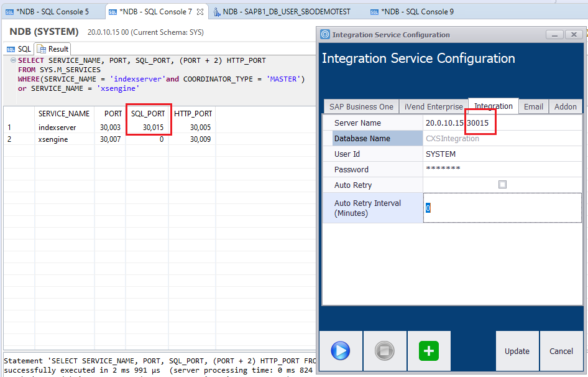Viewport: 588px width, 377px height.
Task: Switch to the iVend Enterprise tab
Action: coord(433,106)
